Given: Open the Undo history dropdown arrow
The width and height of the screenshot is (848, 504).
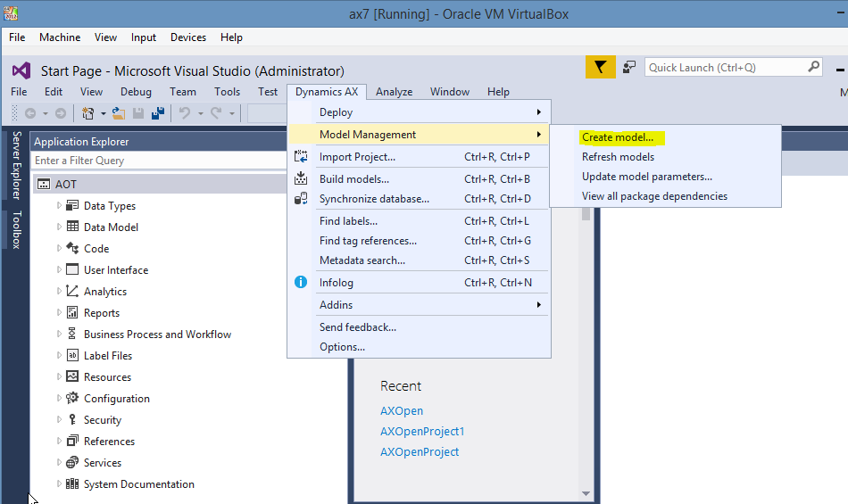Looking at the screenshot, I should tap(200, 113).
